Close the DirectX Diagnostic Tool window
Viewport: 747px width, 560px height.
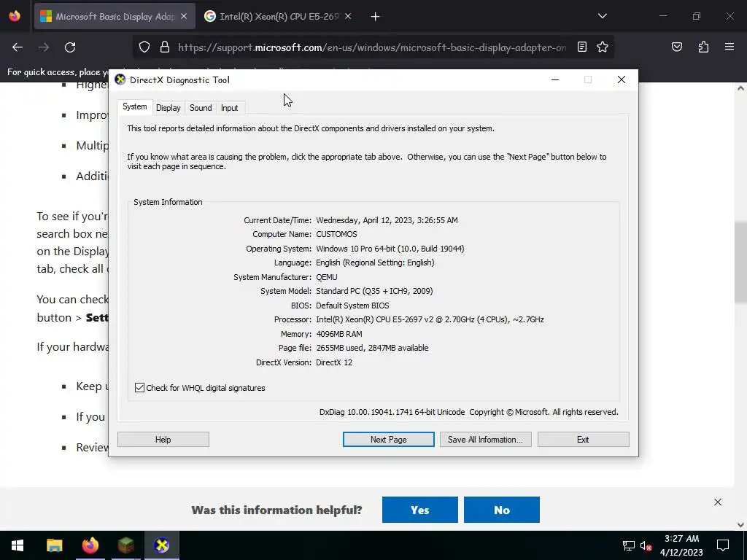[x=622, y=79]
